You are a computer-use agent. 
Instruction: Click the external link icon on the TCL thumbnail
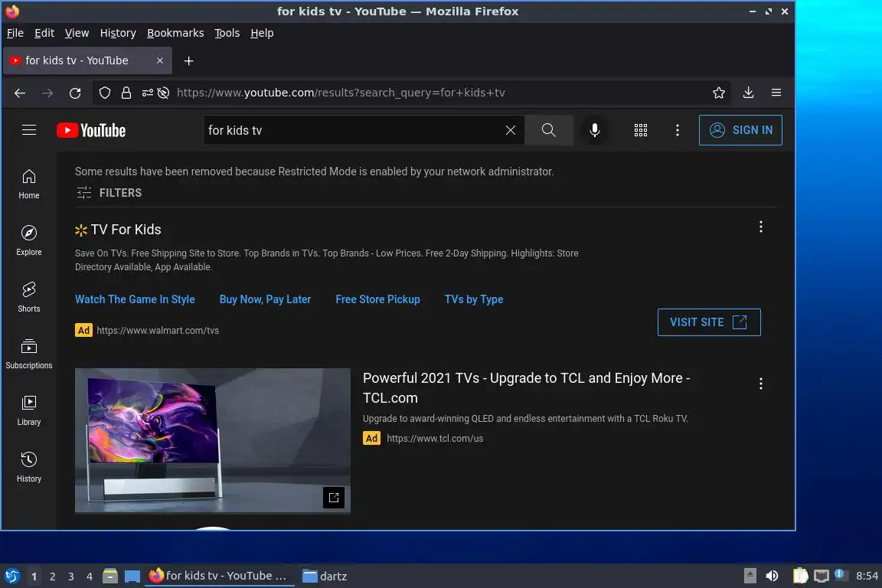pyautogui.click(x=334, y=498)
